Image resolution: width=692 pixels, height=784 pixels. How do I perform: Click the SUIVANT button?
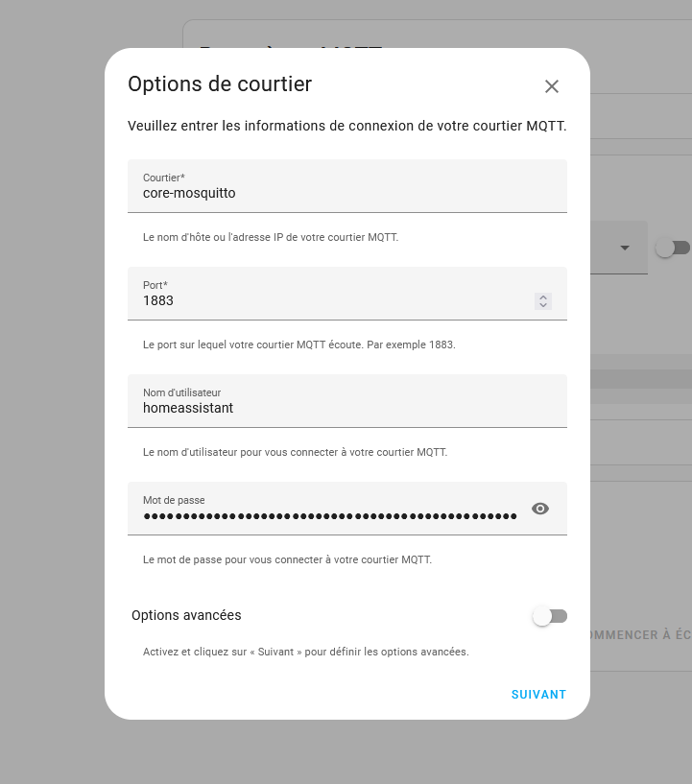pos(538,695)
